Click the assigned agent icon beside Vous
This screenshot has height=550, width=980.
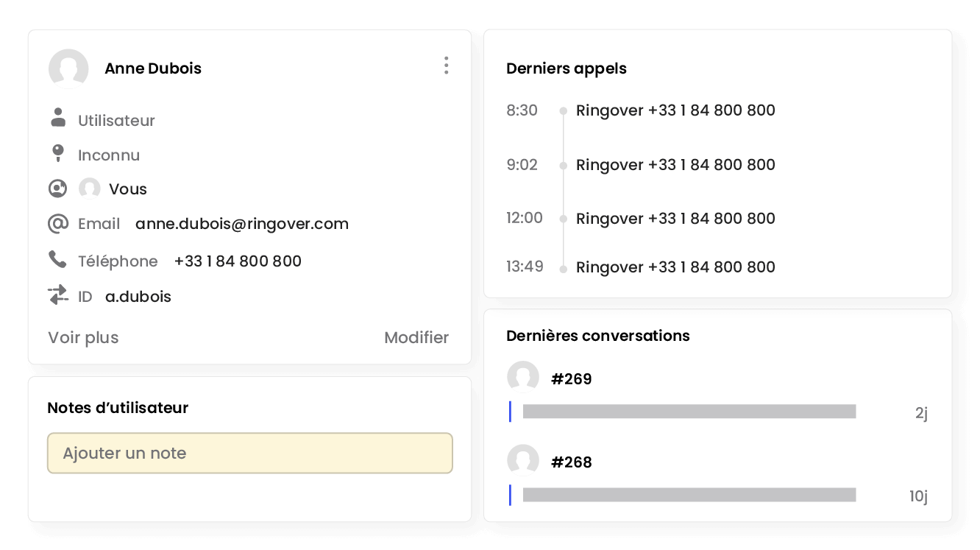pos(58,188)
